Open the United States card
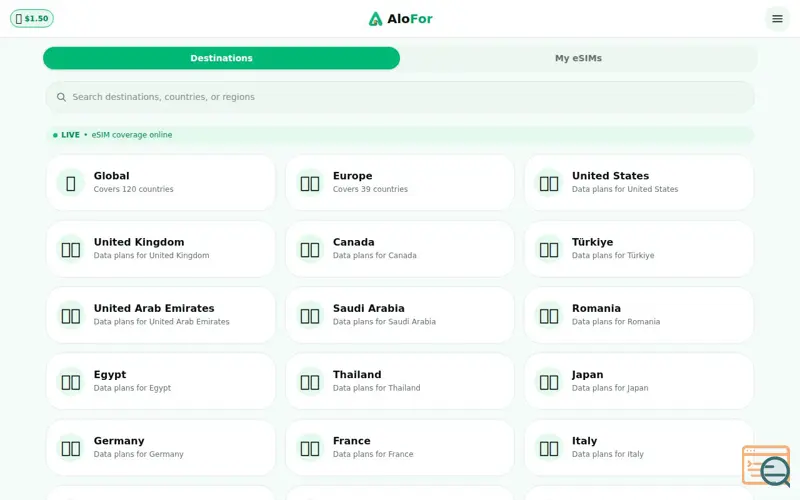The width and height of the screenshot is (800, 500). pyautogui.click(x=639, y=183)
